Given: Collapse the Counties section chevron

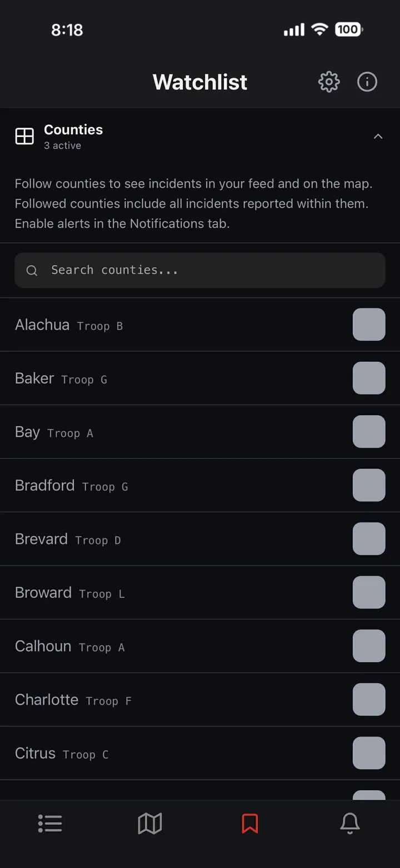Looking at the screenshot, I should click(378, 137).
